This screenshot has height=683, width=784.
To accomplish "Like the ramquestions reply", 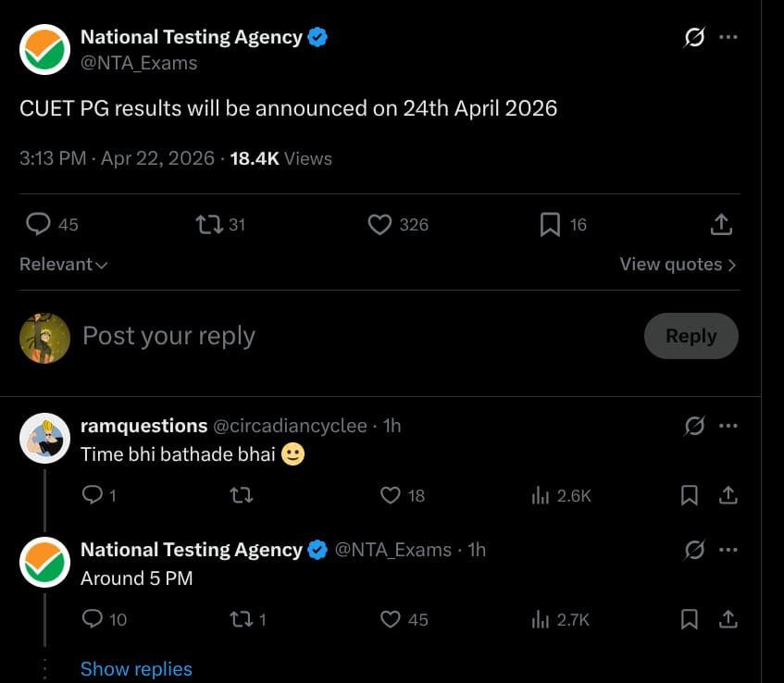I will (391, 496).
